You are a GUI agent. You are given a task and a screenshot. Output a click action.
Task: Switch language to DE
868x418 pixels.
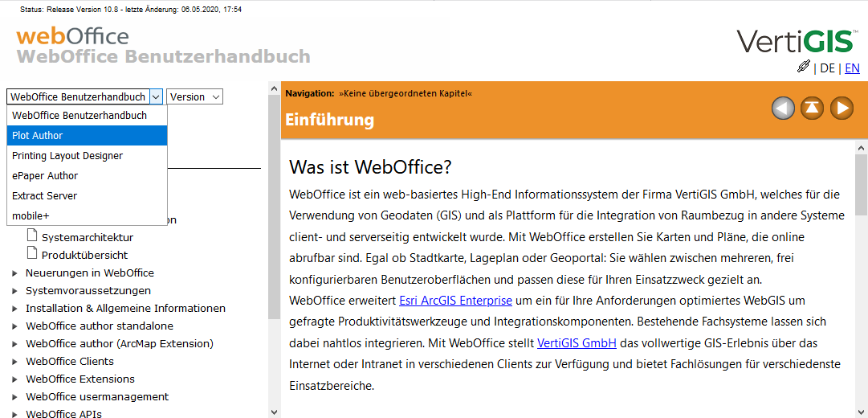pyautogui.click(x=828, y=68)
